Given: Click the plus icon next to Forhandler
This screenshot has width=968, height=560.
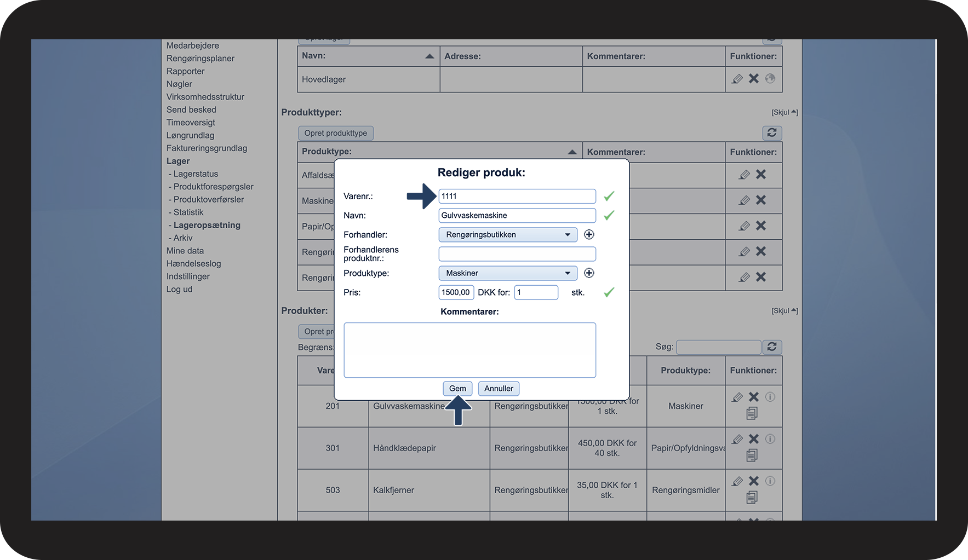Looking at the screenshot, I should 589,235.
